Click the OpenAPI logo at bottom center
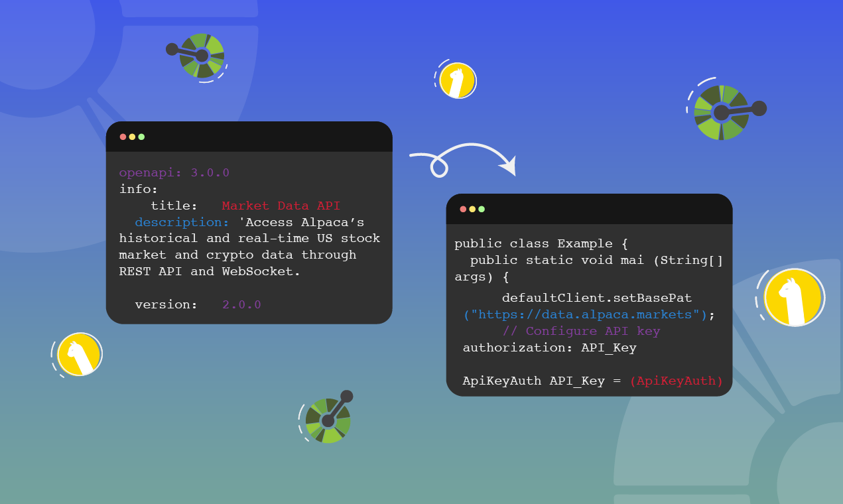Viewport: 843px width, 504px height. click(x=328, y=420)
